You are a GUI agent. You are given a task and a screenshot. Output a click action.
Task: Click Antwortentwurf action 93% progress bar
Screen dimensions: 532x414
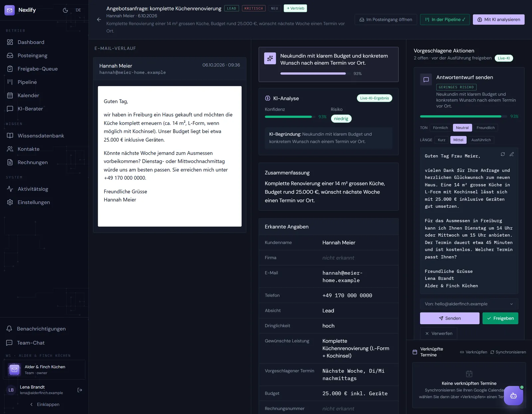[x=463, y=116]
